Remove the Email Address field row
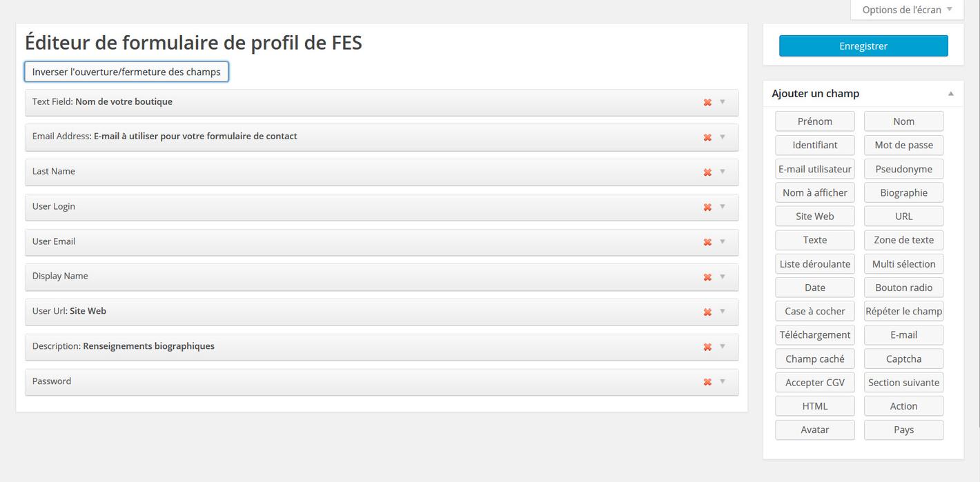The width and height of the screenshot is (980, 482). (707, 137)
